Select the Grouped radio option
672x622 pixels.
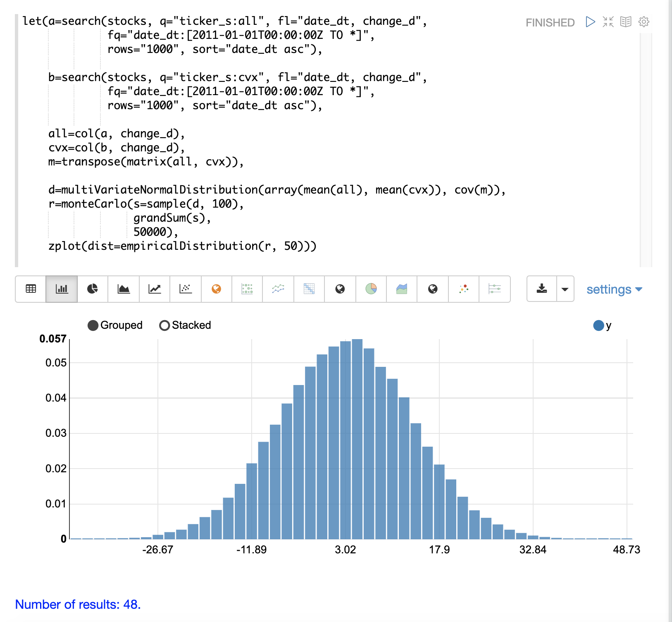[93, 325]
